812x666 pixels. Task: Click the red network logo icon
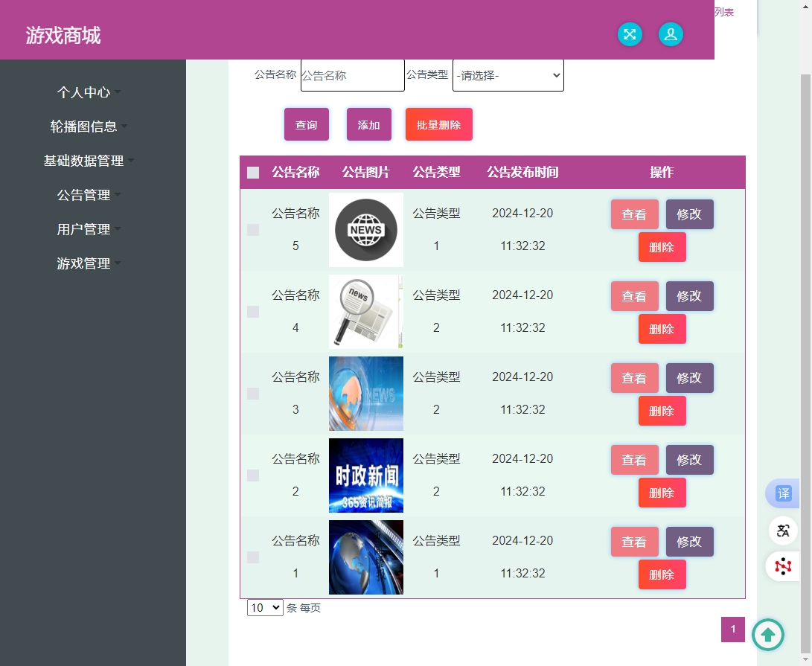782,566
